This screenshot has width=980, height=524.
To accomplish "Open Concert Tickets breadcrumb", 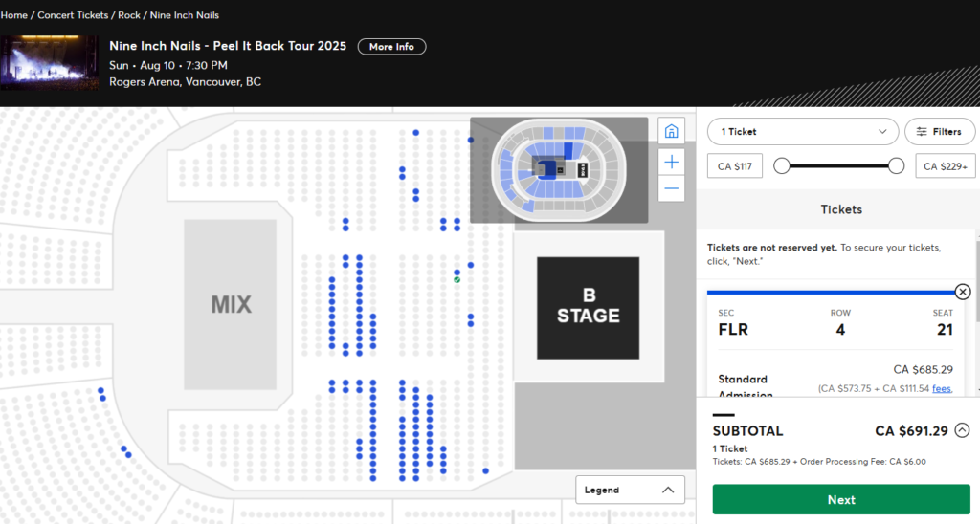I will click(73, 15).
